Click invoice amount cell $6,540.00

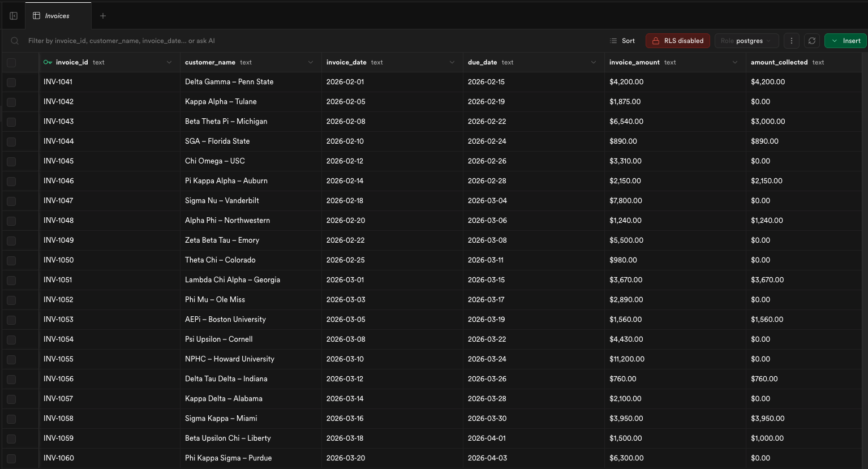coord(675,122)
